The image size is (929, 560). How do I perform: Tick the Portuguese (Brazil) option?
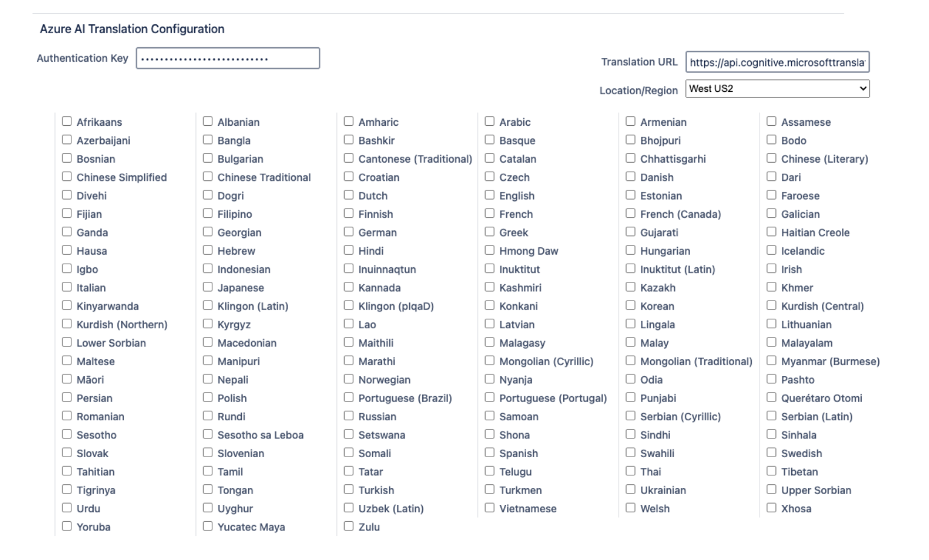[349, 397]
